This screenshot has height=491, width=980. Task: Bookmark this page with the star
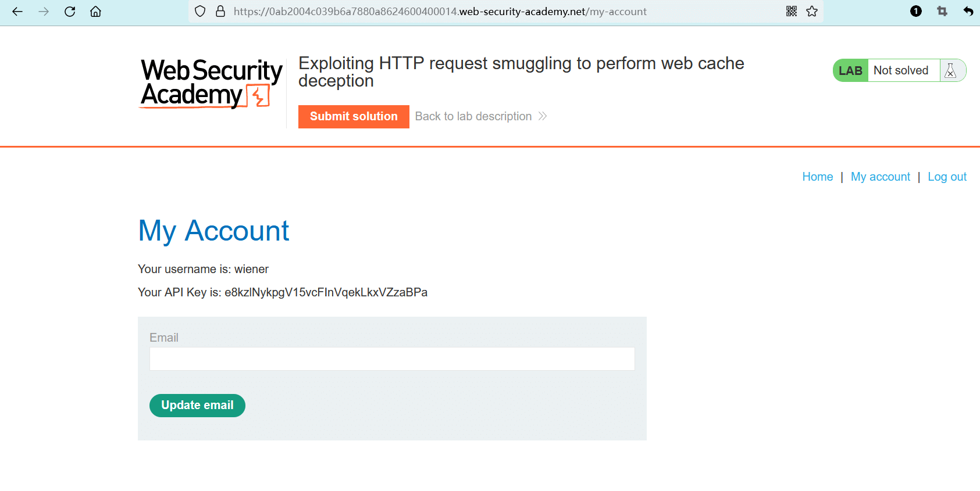point(812,12)
